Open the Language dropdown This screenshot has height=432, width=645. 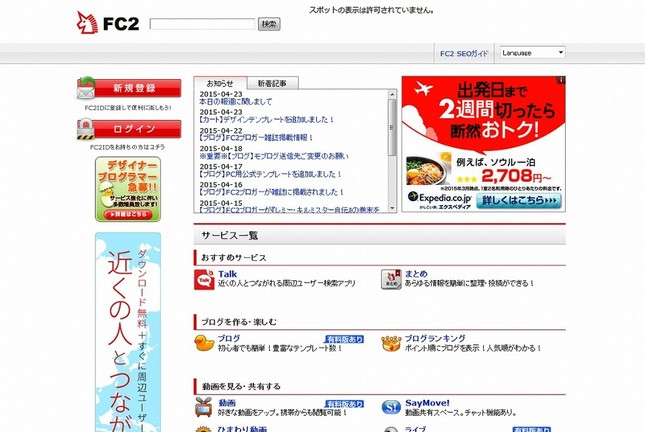pyautogui.click(x=532, y=52)
